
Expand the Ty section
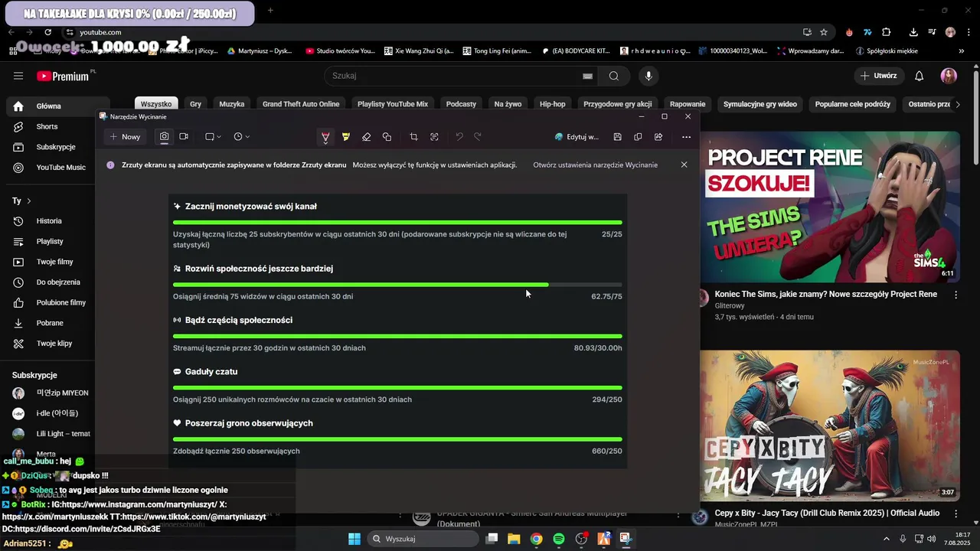21,201
